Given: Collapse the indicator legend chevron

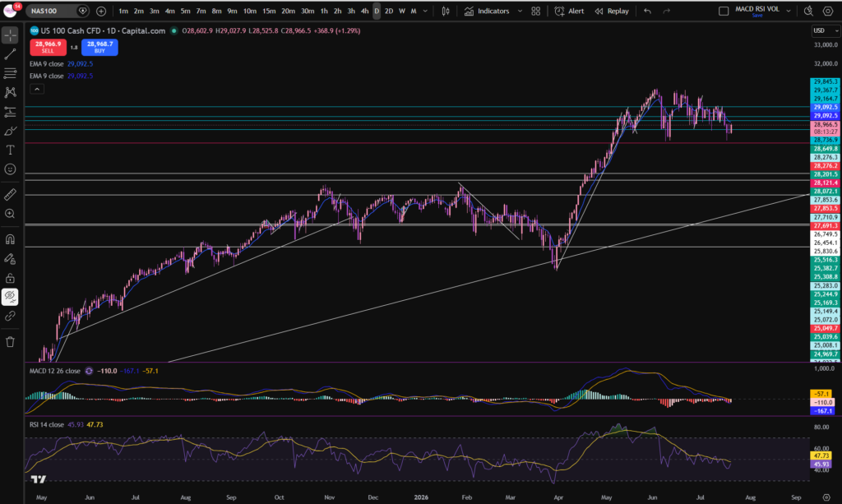Looking at the screenshot, I should [x=36, y=89].
